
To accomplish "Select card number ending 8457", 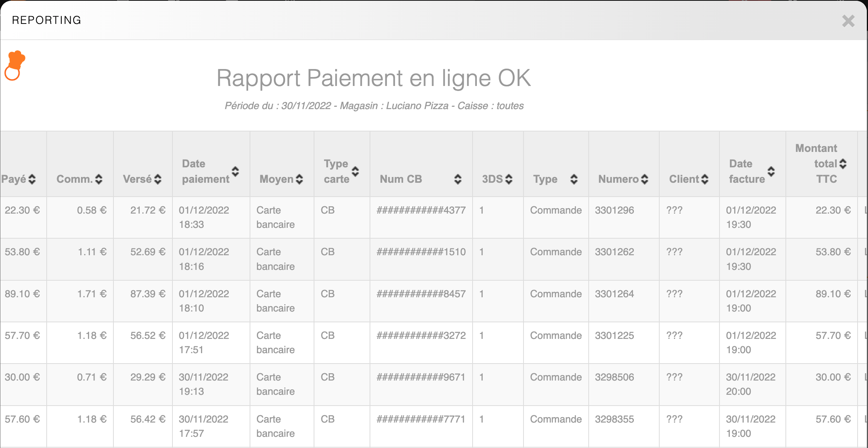I will [421, 294].
